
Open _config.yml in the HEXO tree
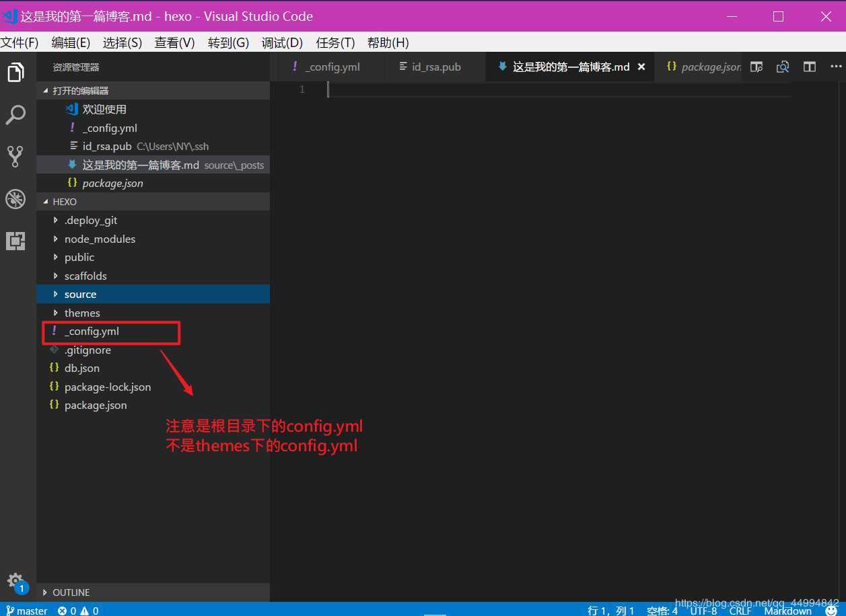(153, 331)
